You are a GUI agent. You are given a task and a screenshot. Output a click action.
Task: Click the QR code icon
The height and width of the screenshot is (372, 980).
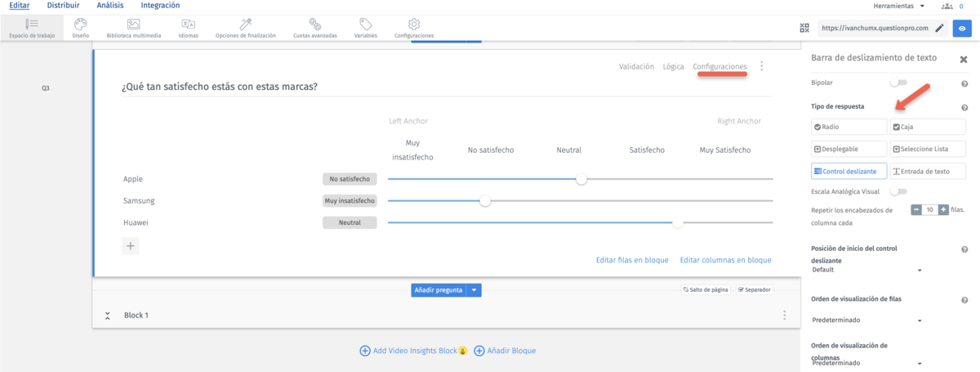pos(804,28)
